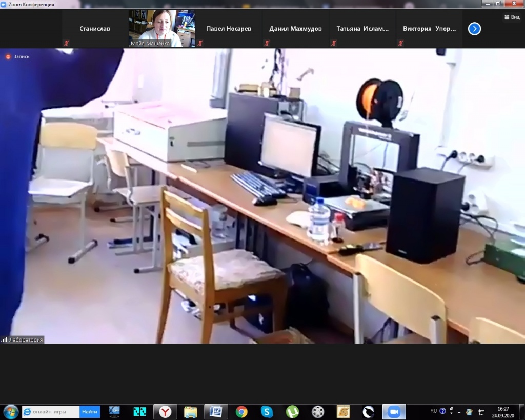This screenshot has height=420, width=525.
Task: Switch to Microsoft Word in the taskbar
Action: (x=216, y=411)
